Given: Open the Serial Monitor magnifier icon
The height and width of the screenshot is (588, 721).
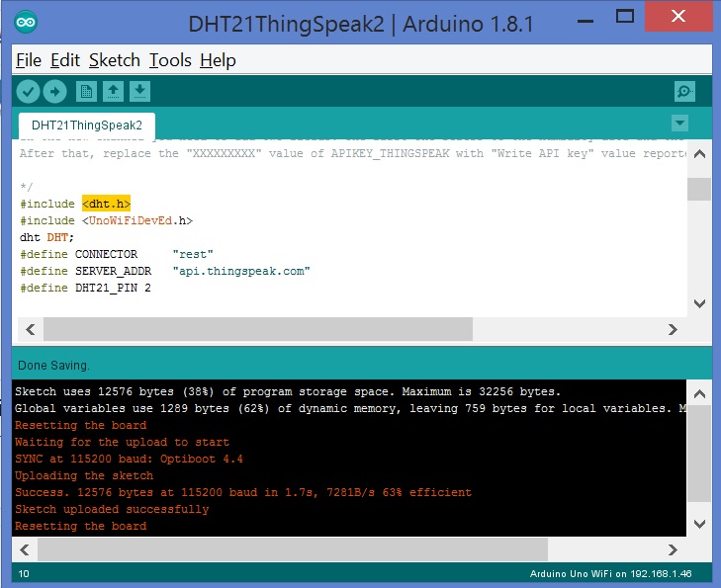Looking at the screenshot, I should (x=684, y=92).
